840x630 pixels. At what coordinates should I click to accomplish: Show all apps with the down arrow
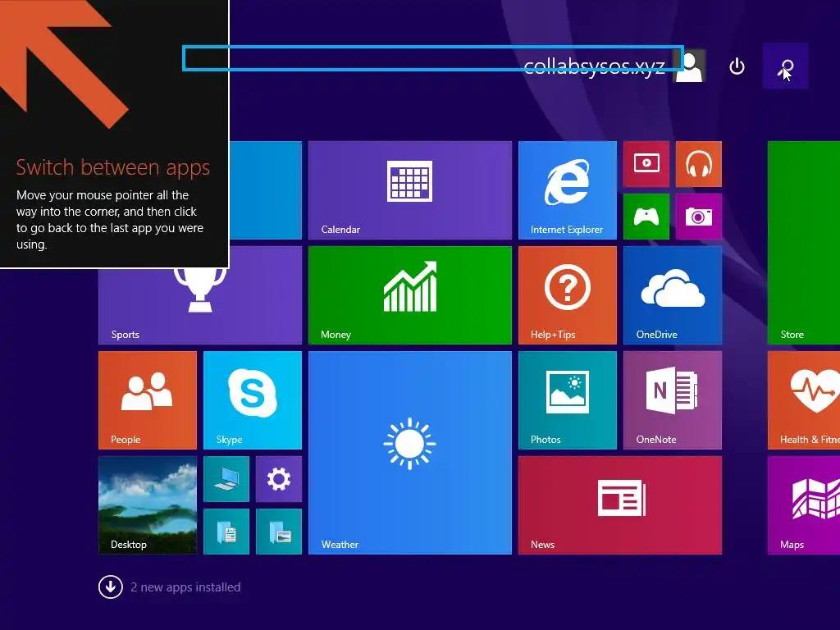(x=111, y=587)
